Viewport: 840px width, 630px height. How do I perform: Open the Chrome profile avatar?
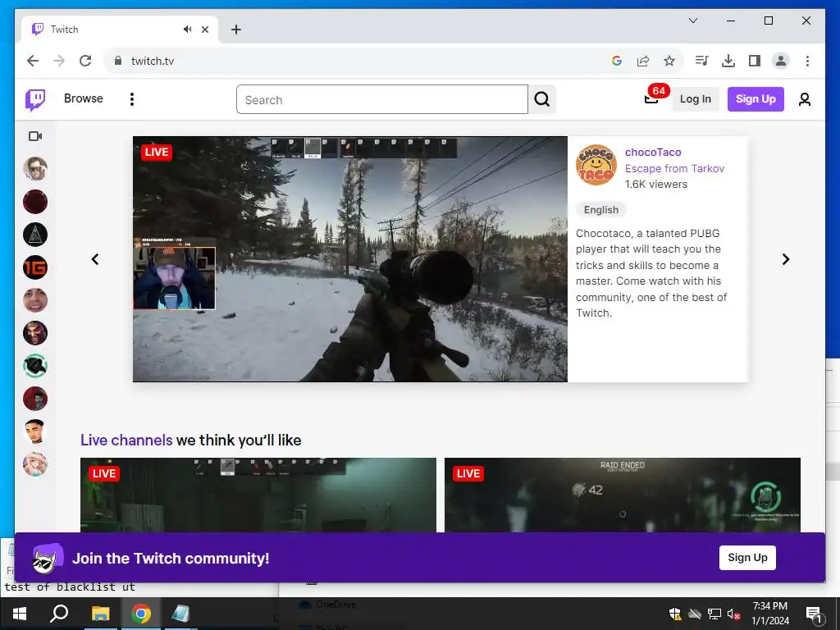(781, 61)
